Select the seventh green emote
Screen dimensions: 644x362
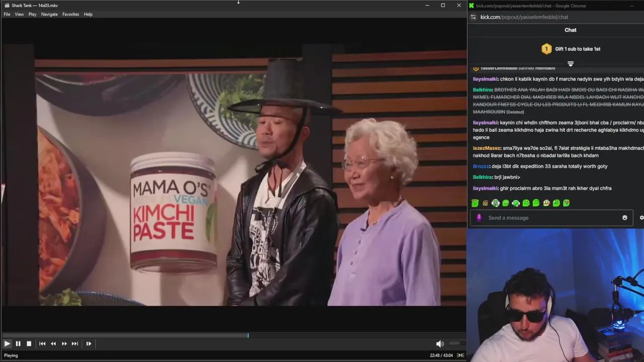(536, 203)
